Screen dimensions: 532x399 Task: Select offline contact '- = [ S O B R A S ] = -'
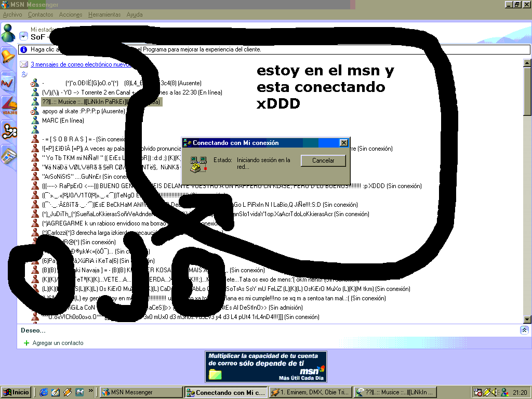(x=84, y=139)
